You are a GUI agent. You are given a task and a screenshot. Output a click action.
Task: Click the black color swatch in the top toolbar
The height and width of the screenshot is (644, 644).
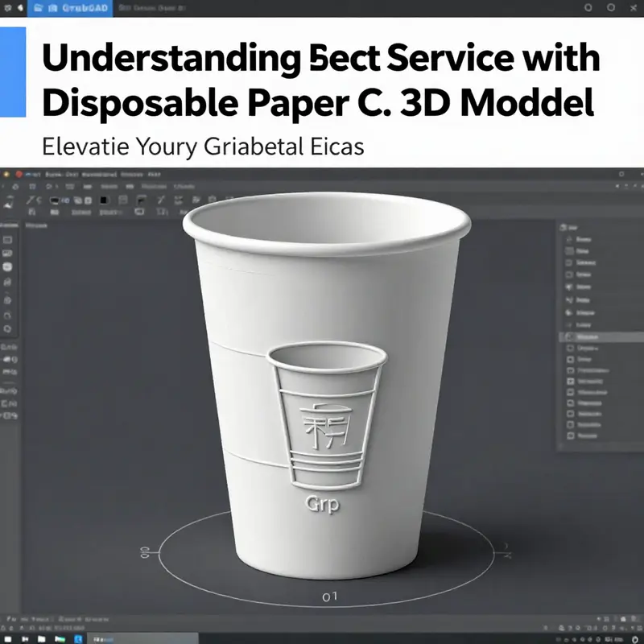click(105, 200)
